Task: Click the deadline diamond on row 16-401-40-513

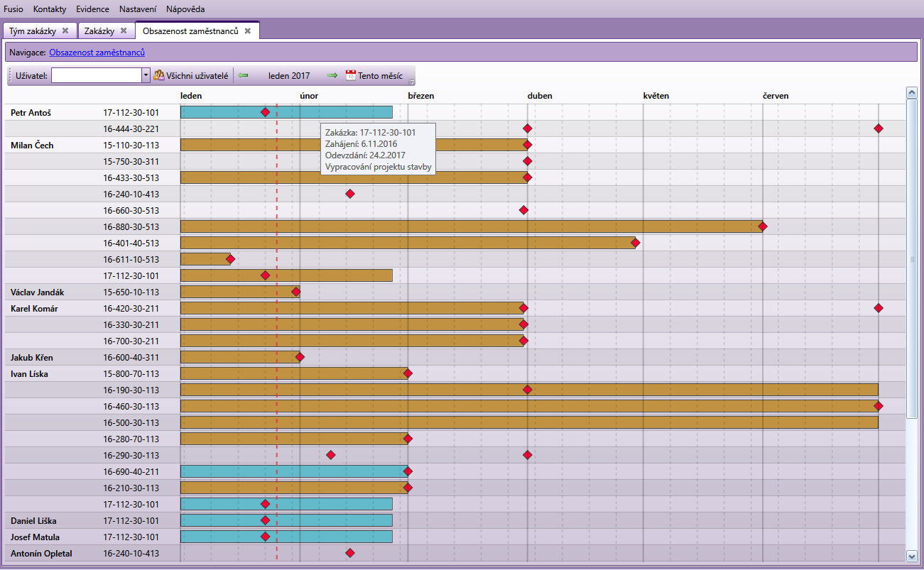Action: pyautogui.click(x=636, y=243)
